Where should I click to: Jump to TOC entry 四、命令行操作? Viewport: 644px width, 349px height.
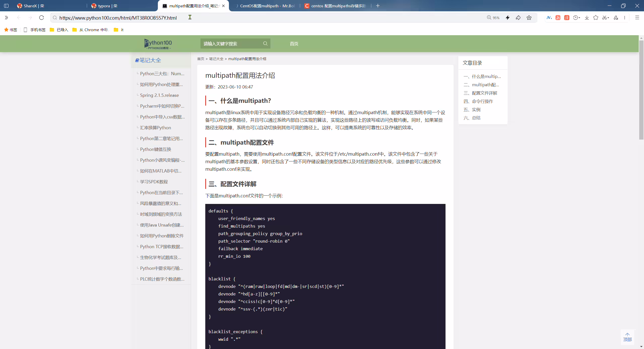(x=478, y=101)
